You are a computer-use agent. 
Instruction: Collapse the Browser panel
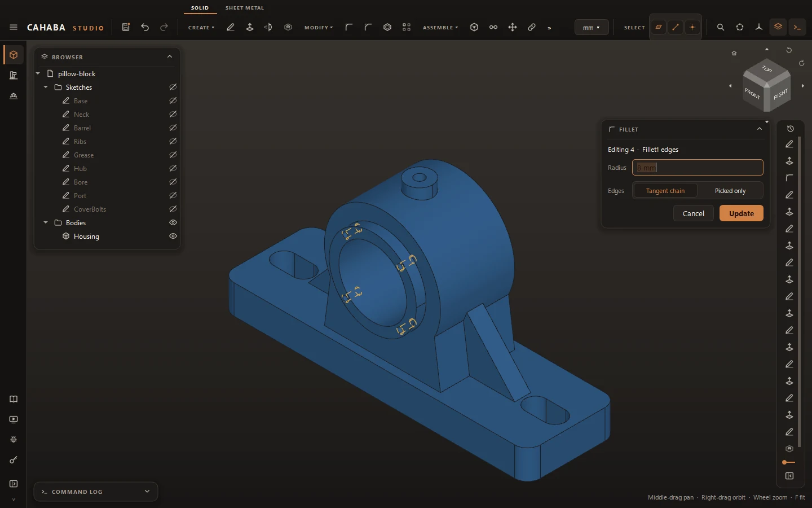(170, 56)
